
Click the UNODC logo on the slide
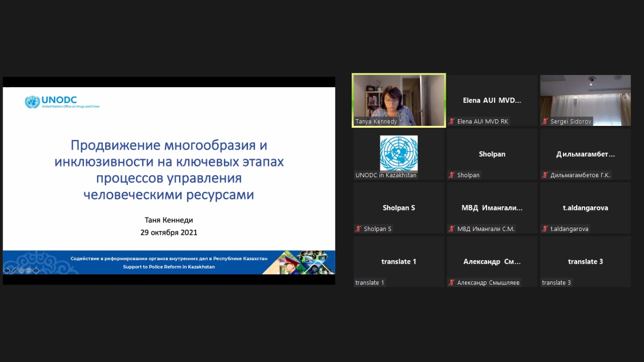coord(62,102)
